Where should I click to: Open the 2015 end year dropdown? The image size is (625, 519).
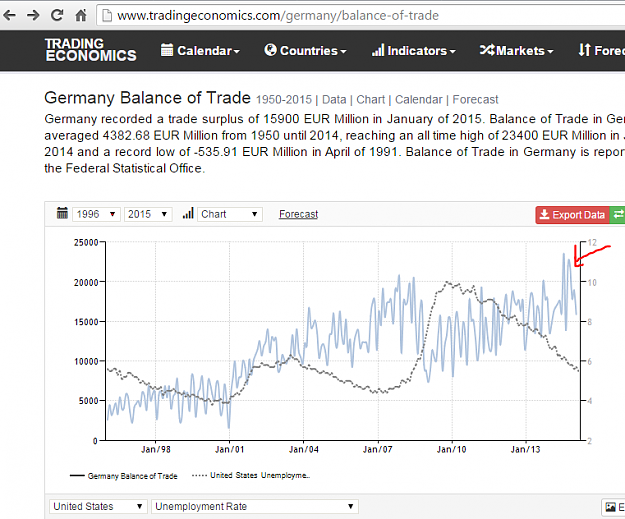click(148, 214)
